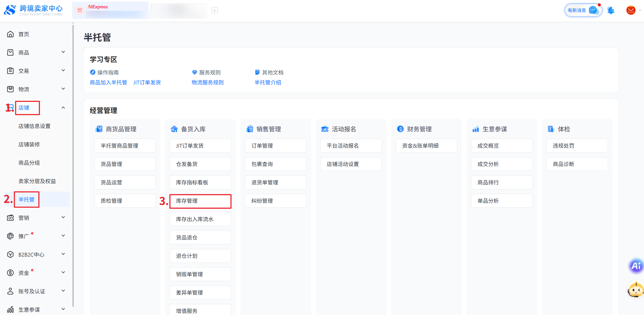This screenshot has width=644, height=315.
Task: Expand the 营销 sidebar menu
Action: (x=63, y=218)
